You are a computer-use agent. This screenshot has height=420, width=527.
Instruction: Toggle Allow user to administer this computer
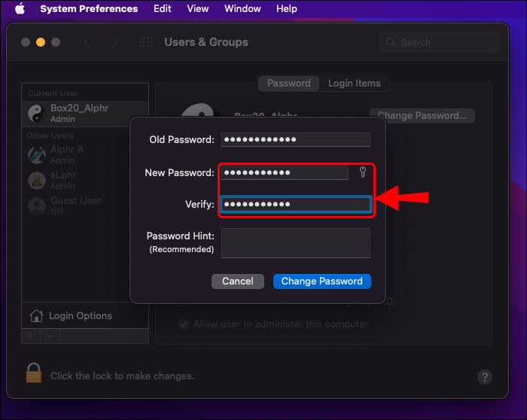(x=183, y=324)
